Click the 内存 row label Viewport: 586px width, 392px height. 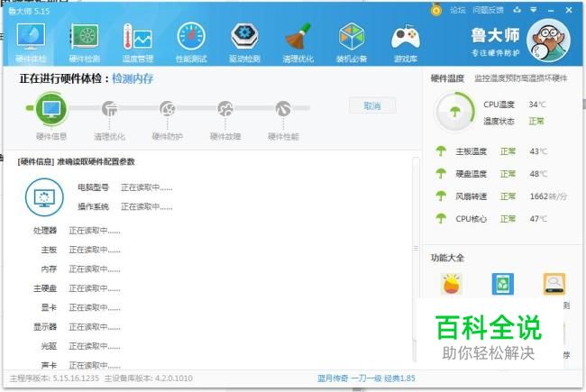pyautogui.click(x=49, y=269)
